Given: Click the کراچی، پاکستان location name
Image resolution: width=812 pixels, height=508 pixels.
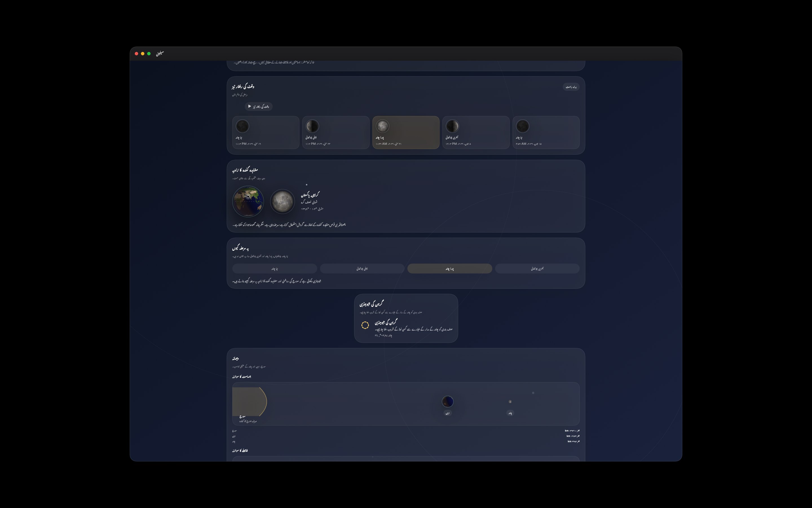Looking at the screenshot, I should (310, 194).
